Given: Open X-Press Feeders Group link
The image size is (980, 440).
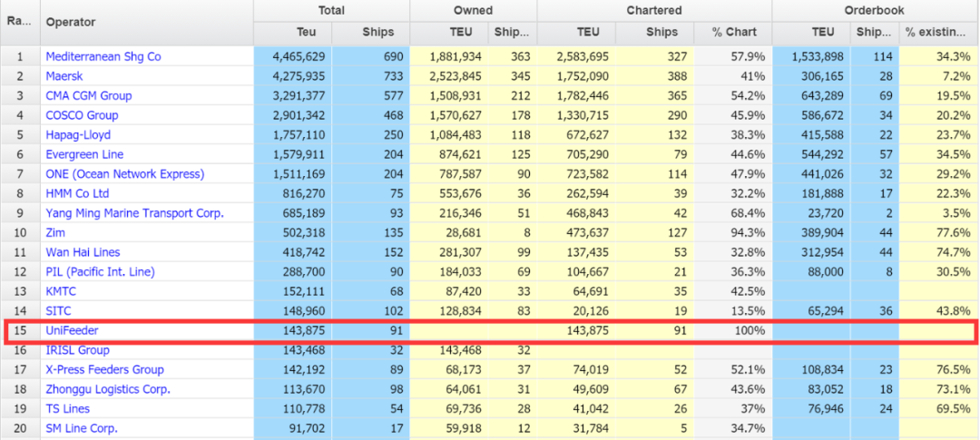Looking at the screenshot, I should 104,369.
